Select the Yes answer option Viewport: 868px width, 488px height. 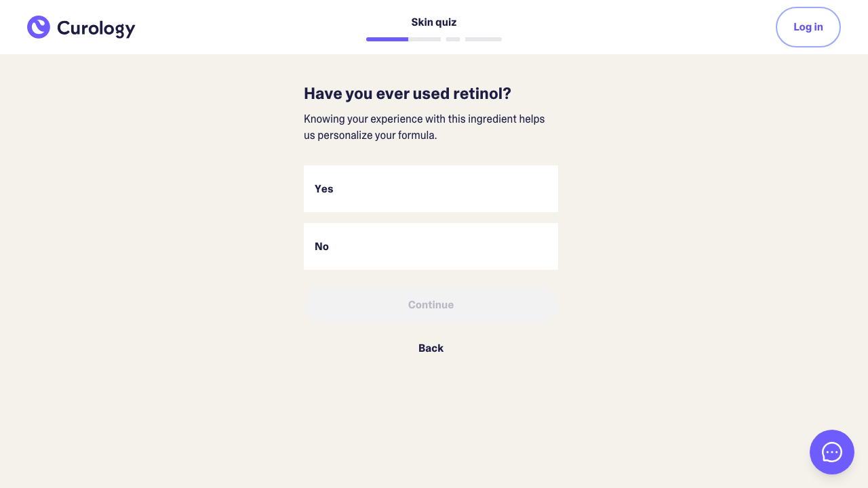(x=431, y=189)
